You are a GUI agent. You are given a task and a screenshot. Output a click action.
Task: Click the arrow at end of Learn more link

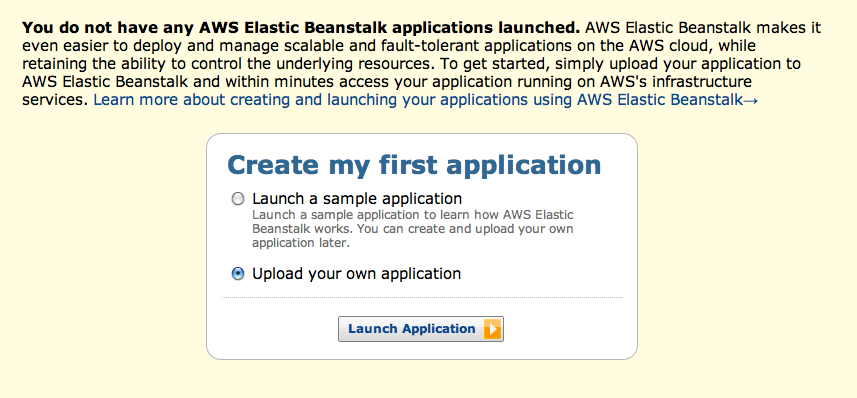pyautogui.click(x=750, y=101)
